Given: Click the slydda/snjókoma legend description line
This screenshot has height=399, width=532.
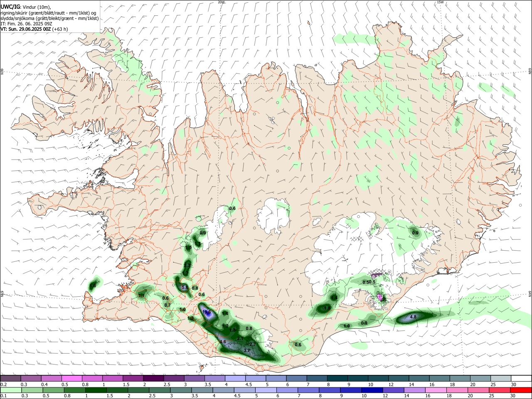Looking at the screenshot, I should coord(49,18).
